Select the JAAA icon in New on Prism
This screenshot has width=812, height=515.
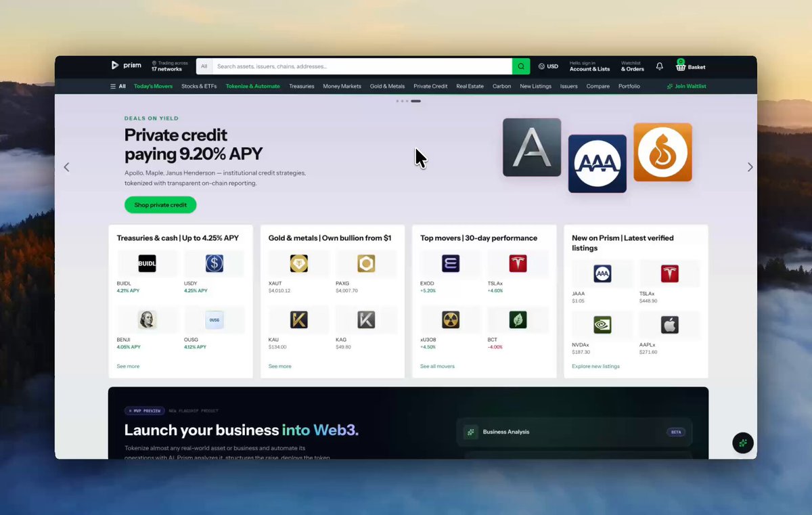click(602, 273)
